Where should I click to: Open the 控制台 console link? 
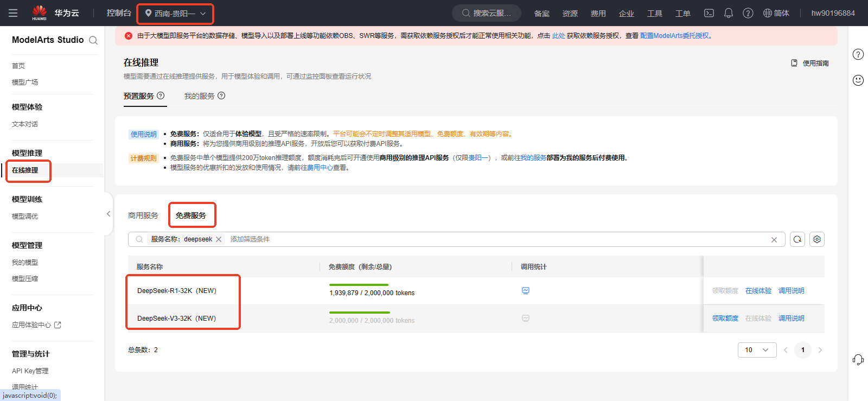(119, 13)
